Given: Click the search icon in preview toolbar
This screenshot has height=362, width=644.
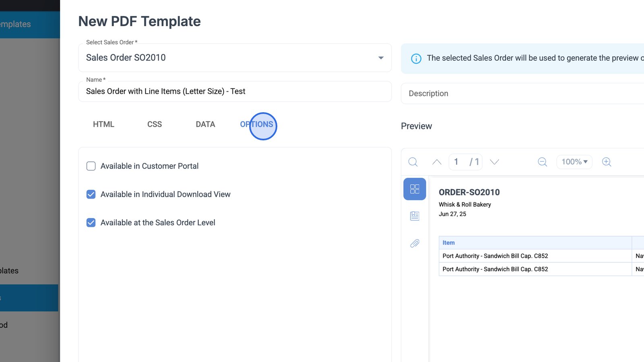Looking at the screenshot, I should click(413, 162).
